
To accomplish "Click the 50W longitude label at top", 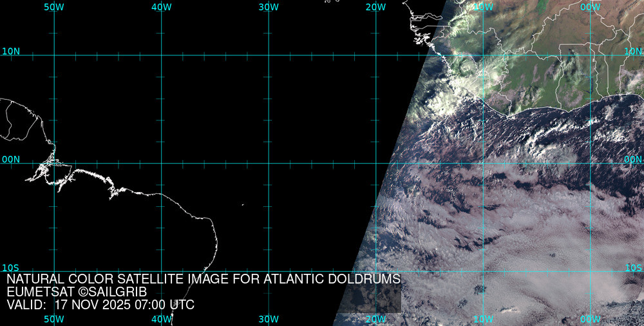I will [x=54, y=7].
